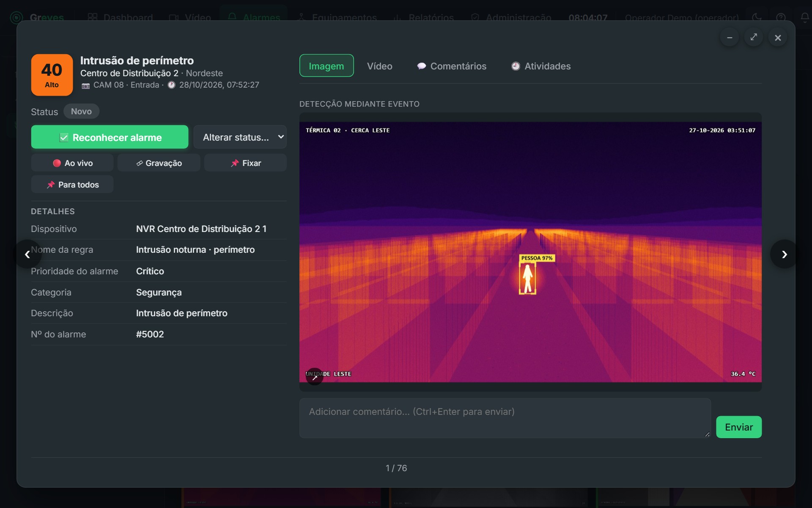Image resolution: width=812 pixels, height=508 pixels.
Task: Toggle dark mode moon icon in header
Action: [757, 17]
